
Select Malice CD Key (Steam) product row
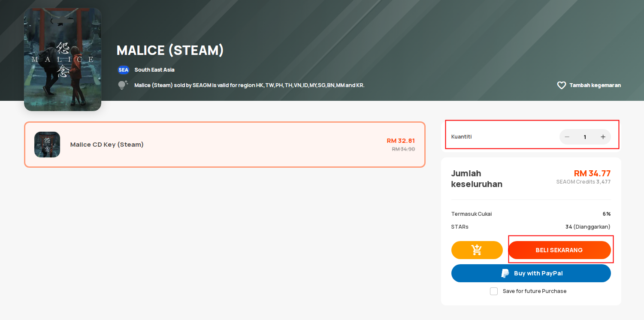[x=225, y=145]
